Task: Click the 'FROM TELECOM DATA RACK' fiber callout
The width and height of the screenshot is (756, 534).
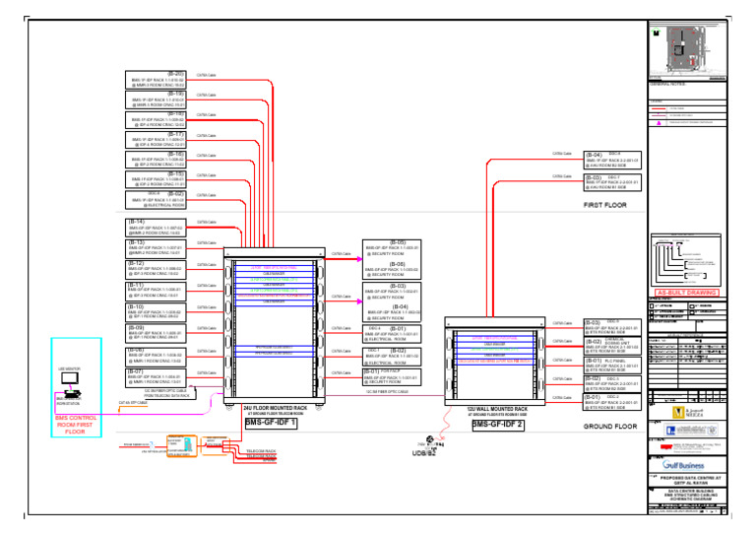Action: coord(166,395)
